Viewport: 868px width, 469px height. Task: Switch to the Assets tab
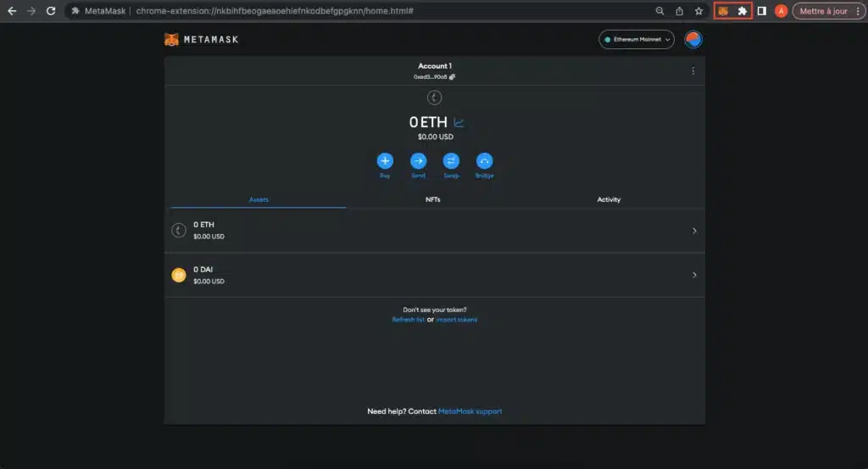pos(259,199)
